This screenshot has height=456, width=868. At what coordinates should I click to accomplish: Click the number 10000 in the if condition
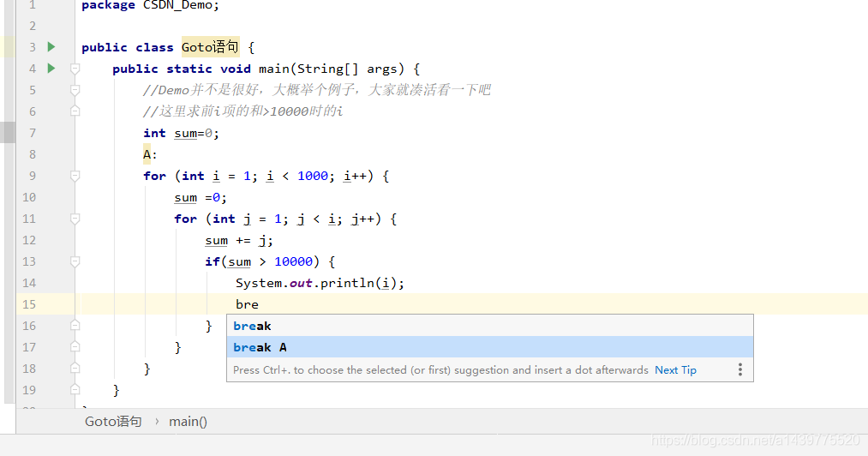click(293, 261)
